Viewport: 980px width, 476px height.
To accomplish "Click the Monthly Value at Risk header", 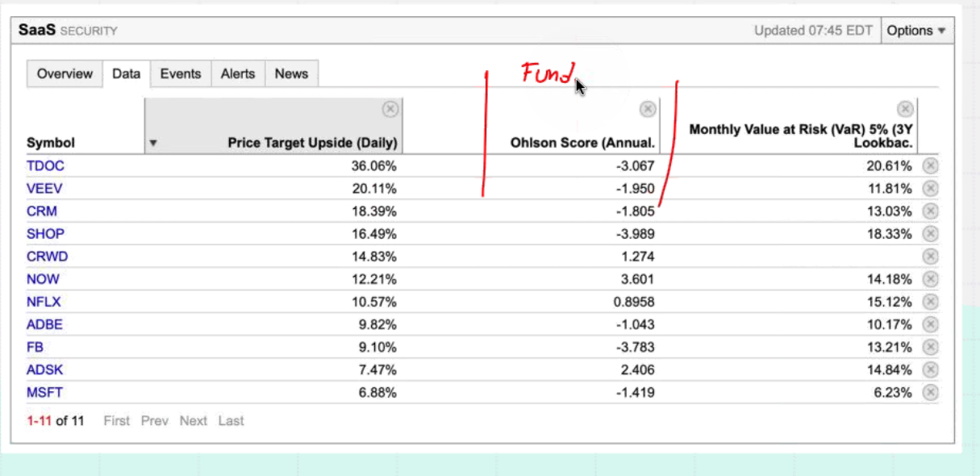I will pos(801,136).
